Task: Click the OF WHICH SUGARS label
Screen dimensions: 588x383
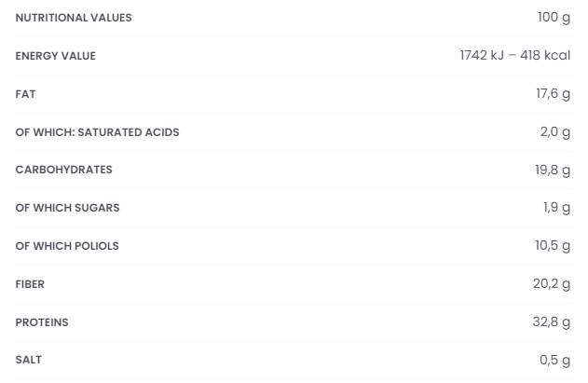Action: coord(67,208)
